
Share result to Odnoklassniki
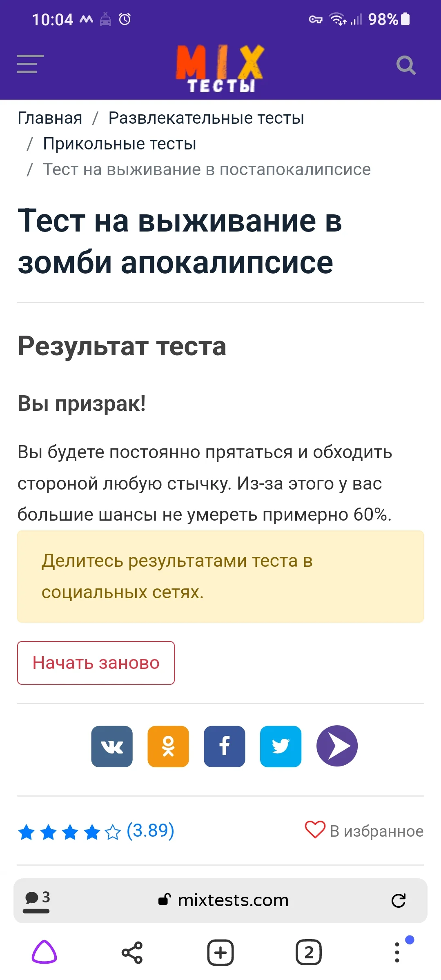point(168,746)
